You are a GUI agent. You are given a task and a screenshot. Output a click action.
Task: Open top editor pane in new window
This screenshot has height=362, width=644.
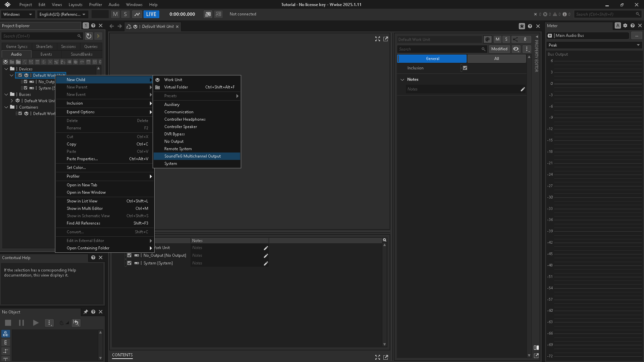386,39
